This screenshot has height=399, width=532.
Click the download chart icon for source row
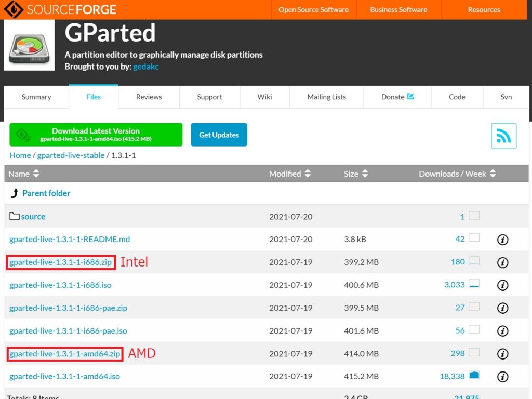(474, 216)
